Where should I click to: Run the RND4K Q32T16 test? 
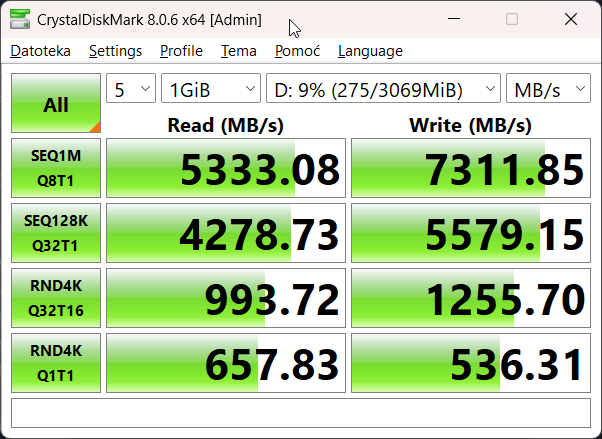(56, 298)
